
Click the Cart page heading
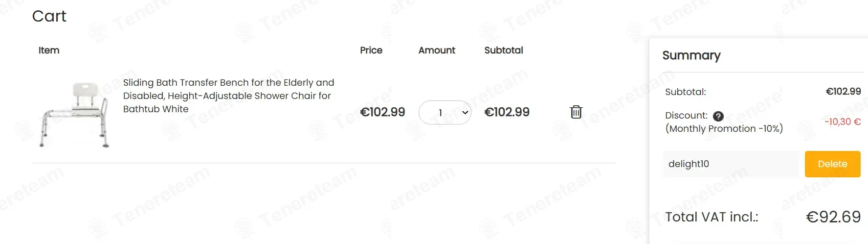tap(49, 16)
